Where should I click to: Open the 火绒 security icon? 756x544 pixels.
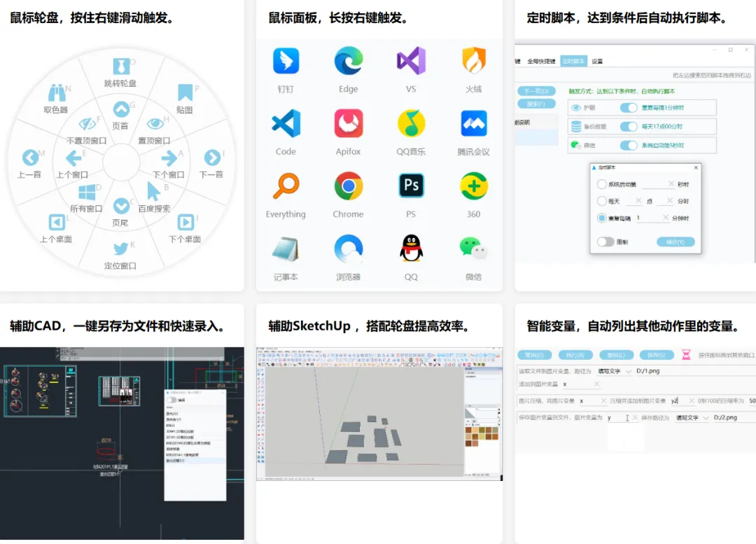474,61
